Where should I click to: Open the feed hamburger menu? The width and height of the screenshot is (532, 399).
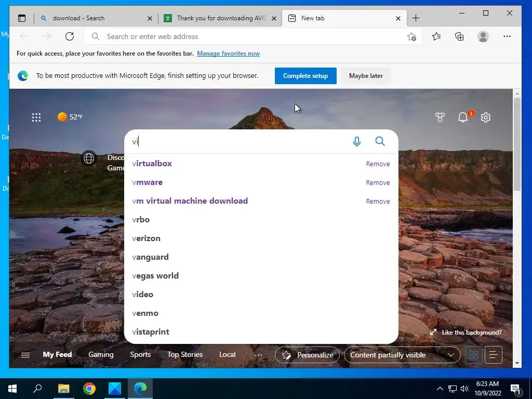(x=25, y=355)
